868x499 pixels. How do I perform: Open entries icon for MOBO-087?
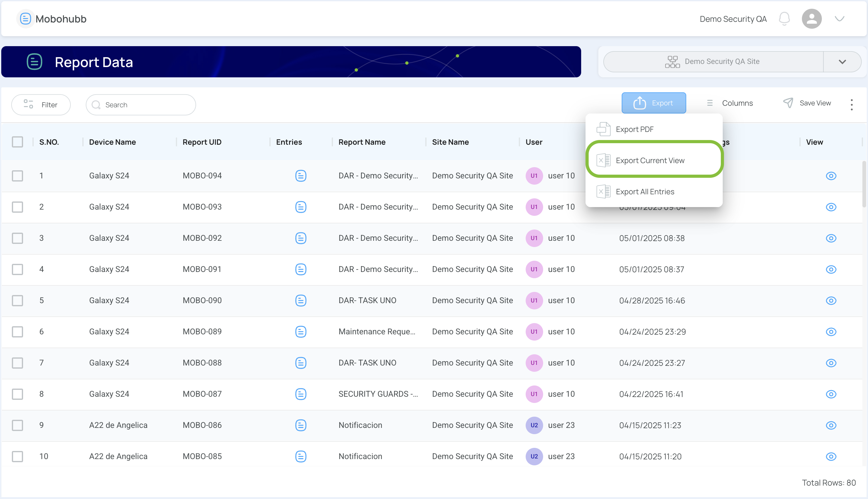pyautogui.click(x=301, y=394)
